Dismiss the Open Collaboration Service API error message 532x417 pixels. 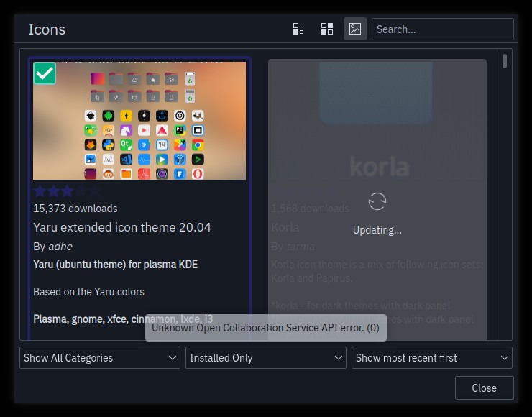[x=266, y=328]
